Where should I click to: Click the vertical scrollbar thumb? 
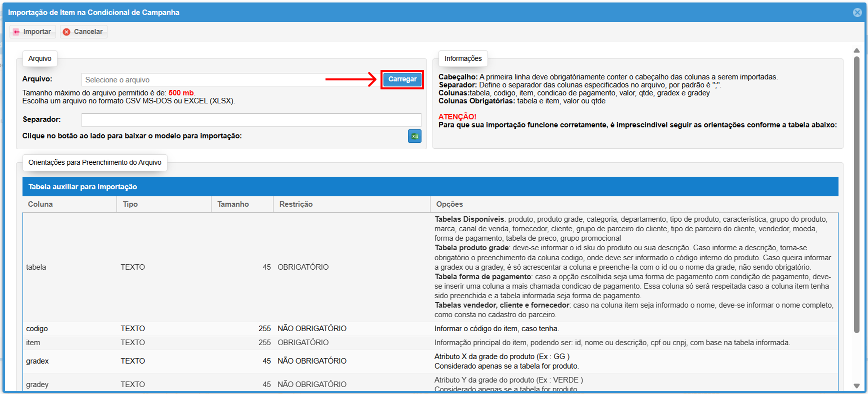[856, 195]
